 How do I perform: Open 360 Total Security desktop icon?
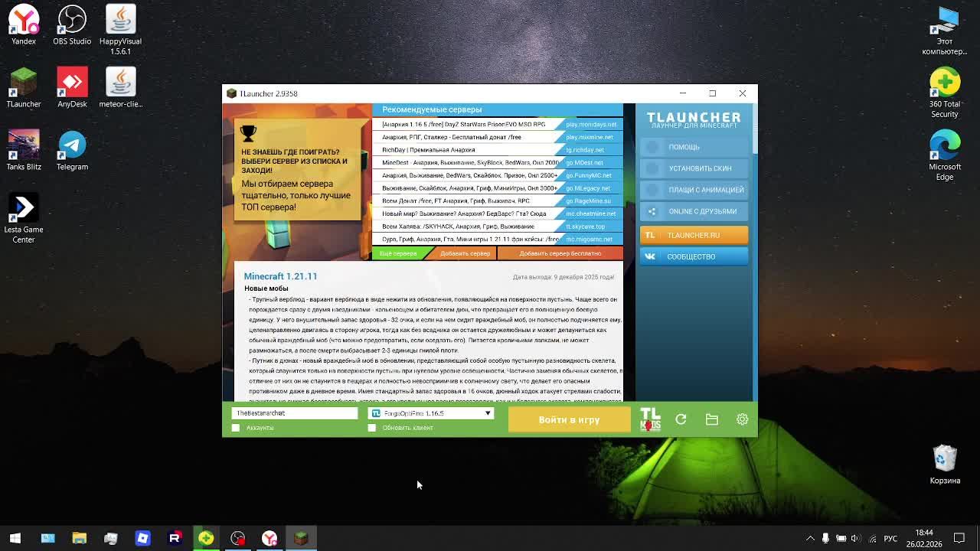point(945,93)
